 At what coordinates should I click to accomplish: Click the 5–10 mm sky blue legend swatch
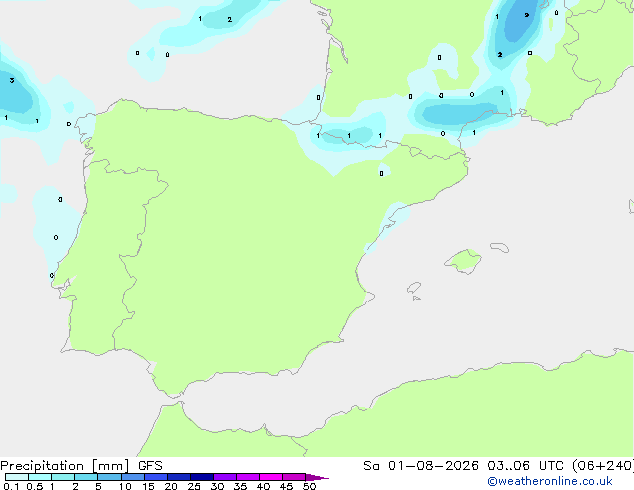(x=110, y=477)
